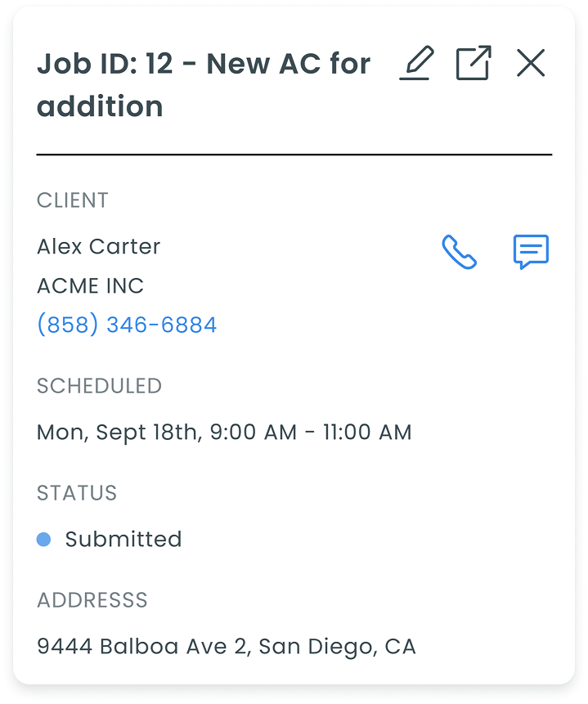The width and height of the screenshot is (588, 704).
Task: Select the client name Alex Carter
Action: click(98, 246)
